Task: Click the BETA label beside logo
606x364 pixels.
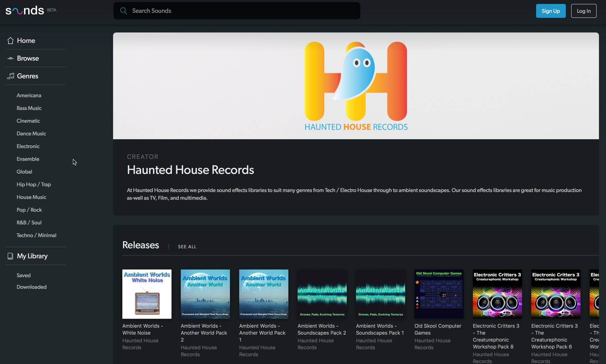Action: (x=52, y=10)
